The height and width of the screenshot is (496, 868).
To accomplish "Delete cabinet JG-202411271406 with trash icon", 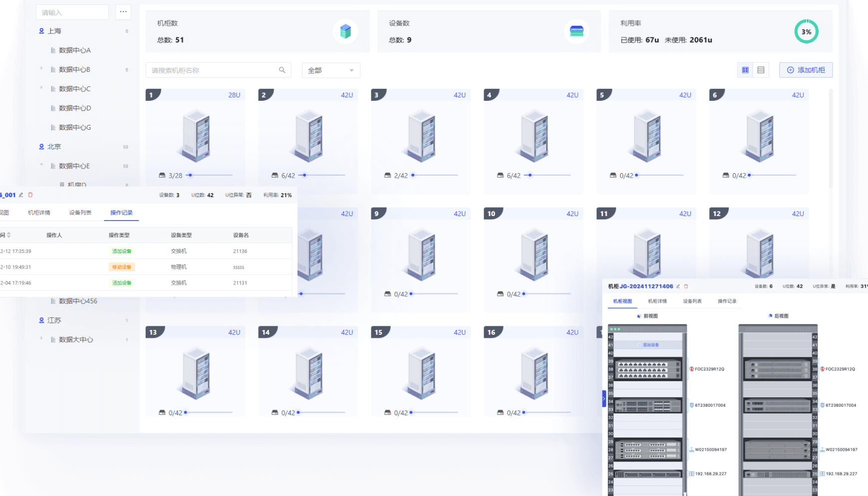I will (686, 286).
